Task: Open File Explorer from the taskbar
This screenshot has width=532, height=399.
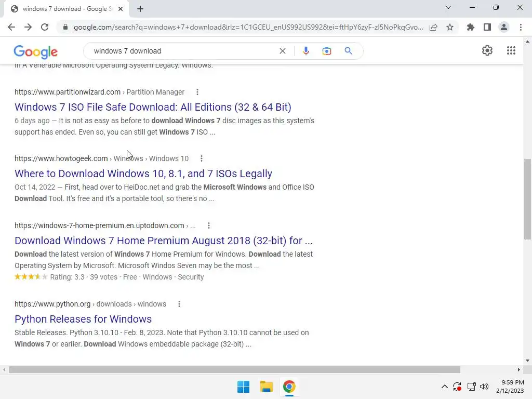Action: pos(267,387)
